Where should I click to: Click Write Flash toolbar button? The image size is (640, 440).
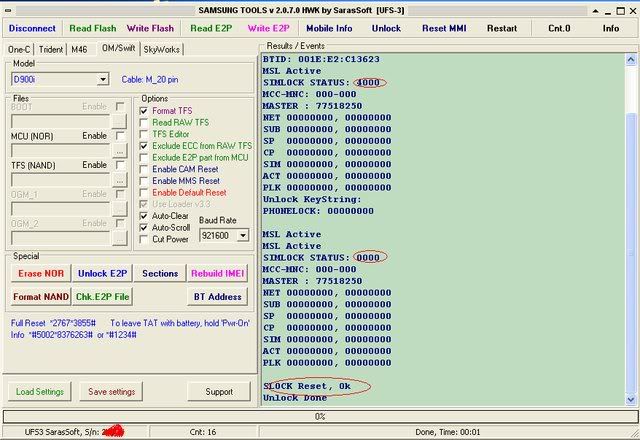tap(150, 28)
